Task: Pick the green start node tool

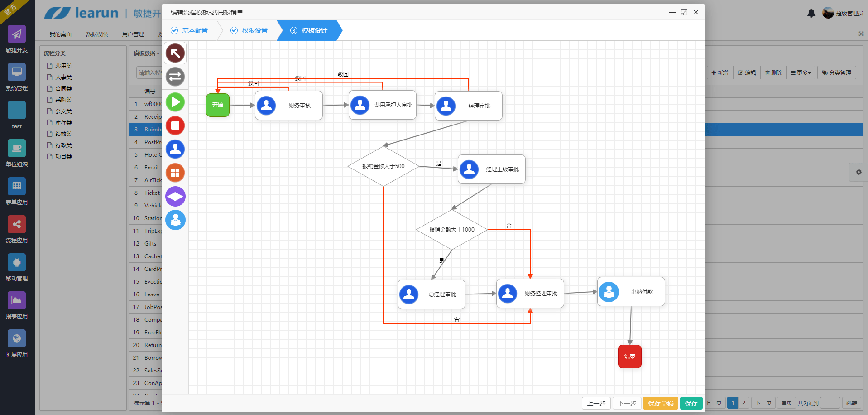Action: pos(175,102)
